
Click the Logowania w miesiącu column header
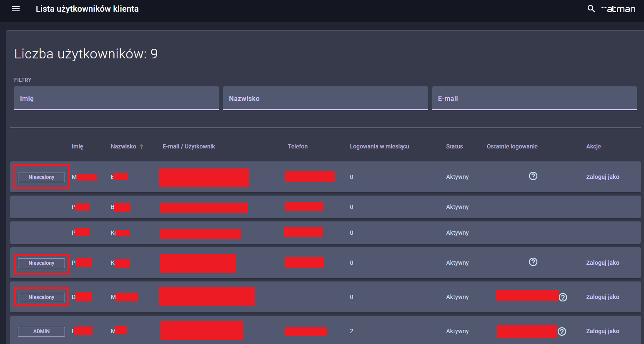click(x=379, y=146)
